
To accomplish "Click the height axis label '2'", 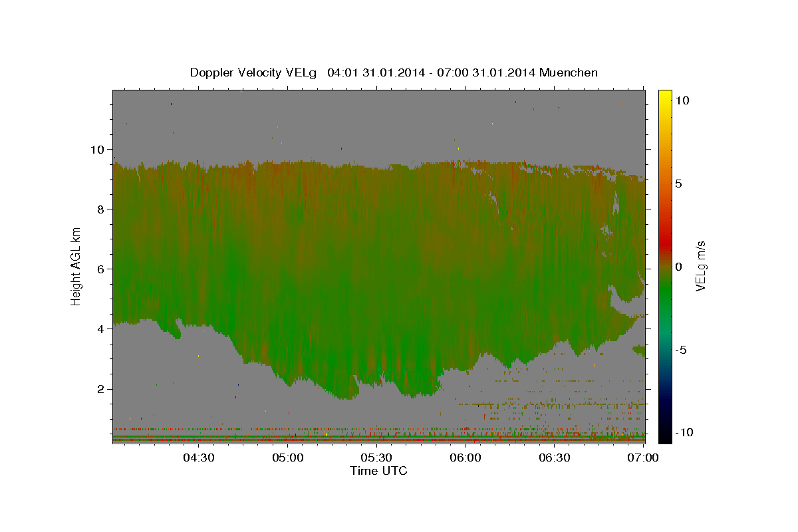I will click(99, 389).
